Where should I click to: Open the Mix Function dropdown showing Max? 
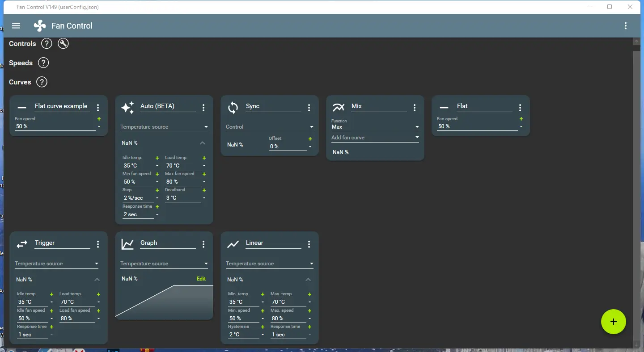click(375, 127)
